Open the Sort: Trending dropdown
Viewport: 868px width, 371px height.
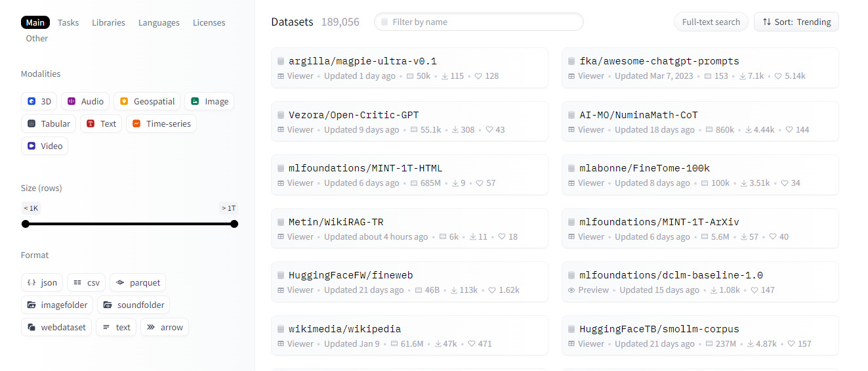click(x=796, y=22)
